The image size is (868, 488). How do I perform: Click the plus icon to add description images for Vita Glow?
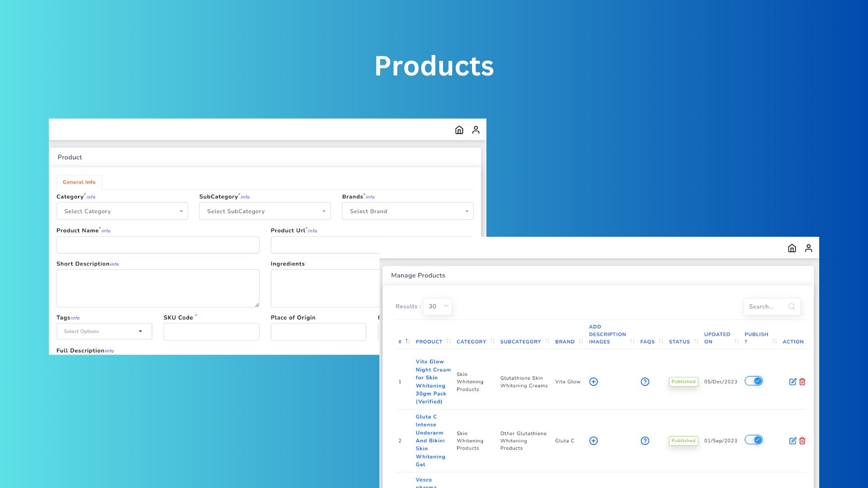pyautogui.click(x=593, y=381)
